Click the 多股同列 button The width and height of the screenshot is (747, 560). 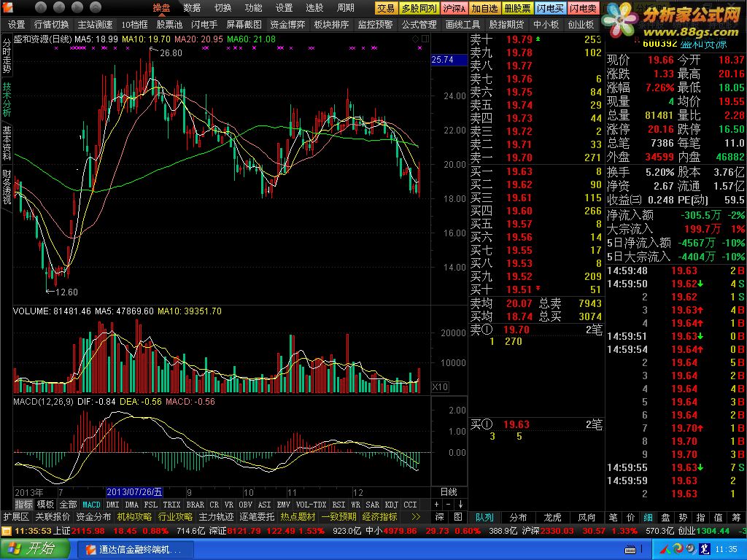tap(419, 8)
